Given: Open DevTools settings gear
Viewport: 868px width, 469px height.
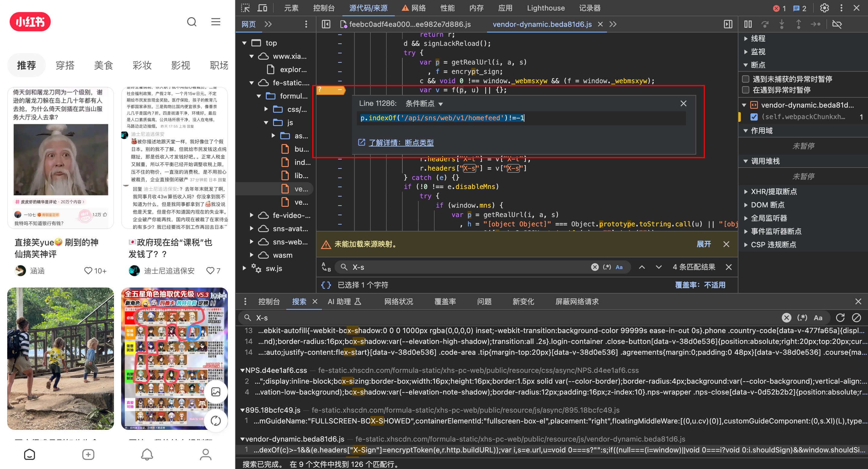Looking at the screenshot, I should [x=824, y=8].
